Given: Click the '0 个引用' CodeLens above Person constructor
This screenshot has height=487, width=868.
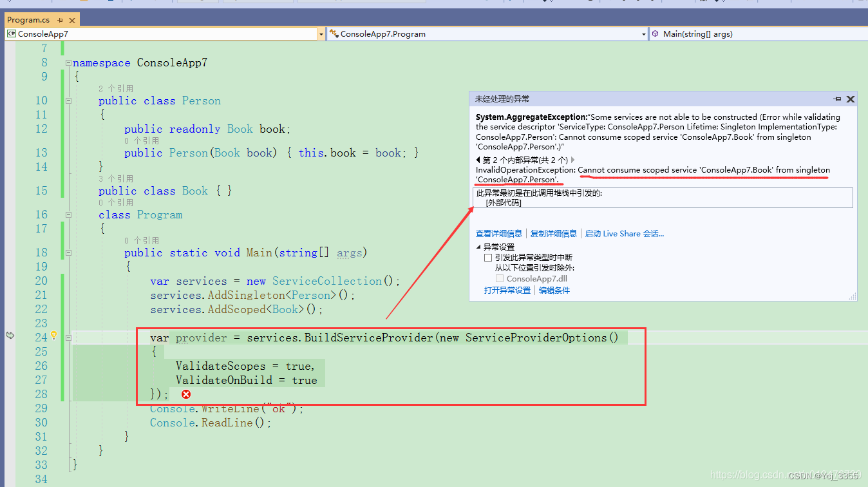Looking at the screenshot, I should point(142,140).
